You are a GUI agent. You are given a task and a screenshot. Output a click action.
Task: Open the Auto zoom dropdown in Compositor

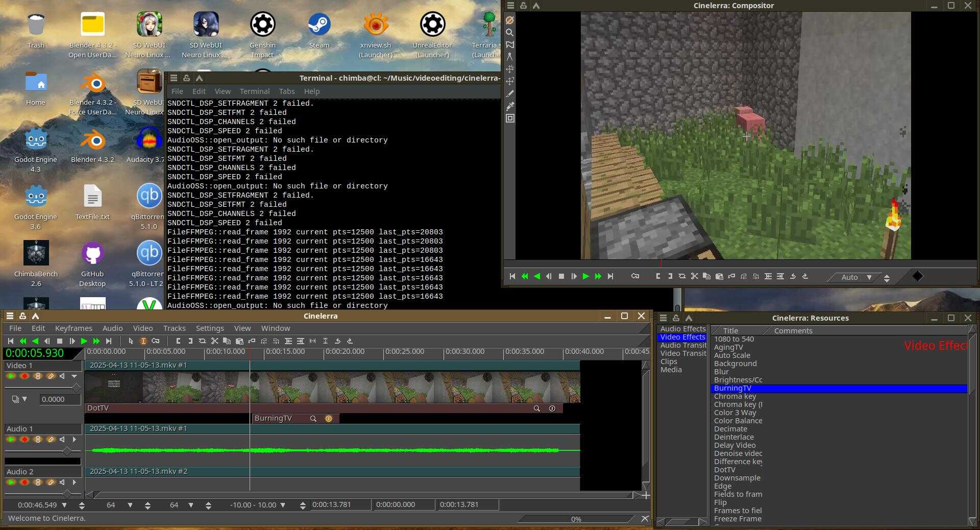coord(869,277)
